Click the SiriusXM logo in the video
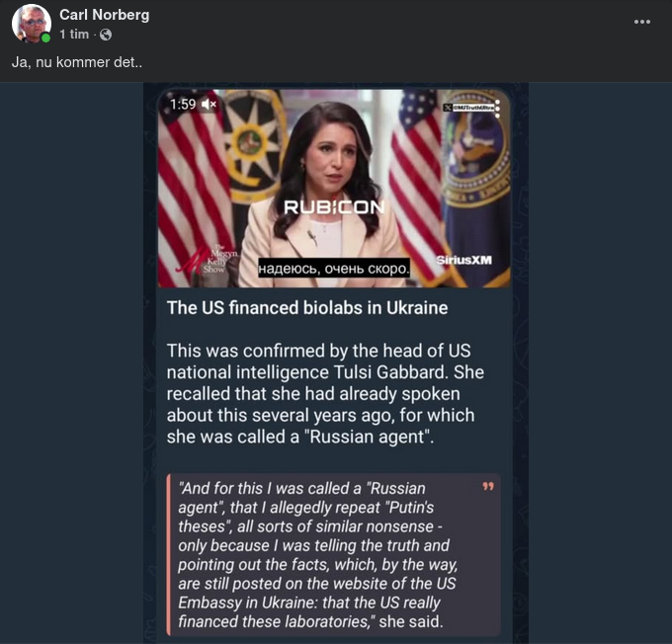The image size is (672, 644). (x=465, y=260)
